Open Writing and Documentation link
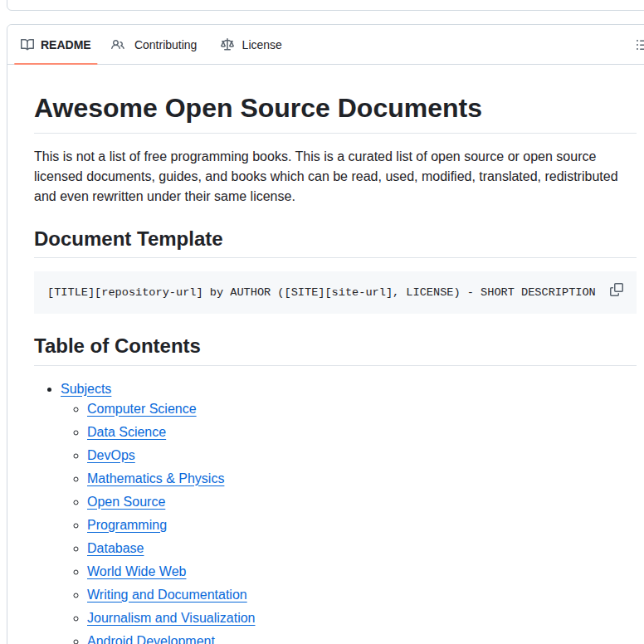The height and width of the screenshot is (644, 644). (167, 595)
